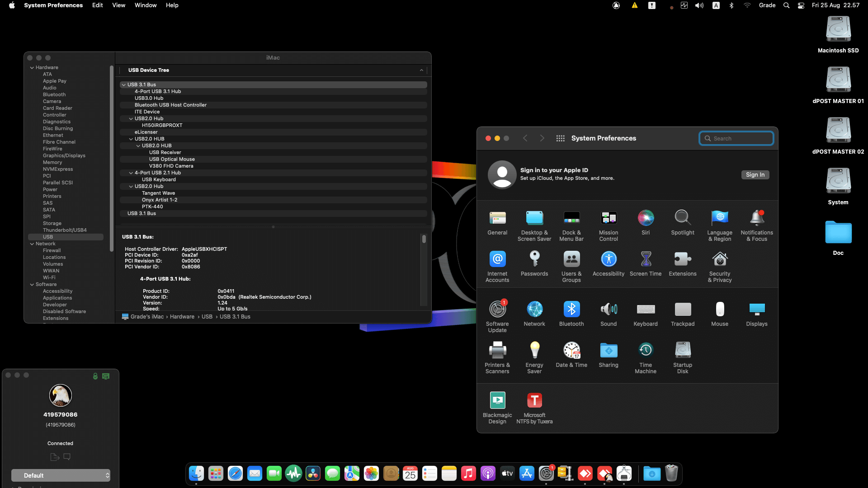868x488 pixels.
Task: Open Screen Time preferences
Action: (x=646, y=264)
